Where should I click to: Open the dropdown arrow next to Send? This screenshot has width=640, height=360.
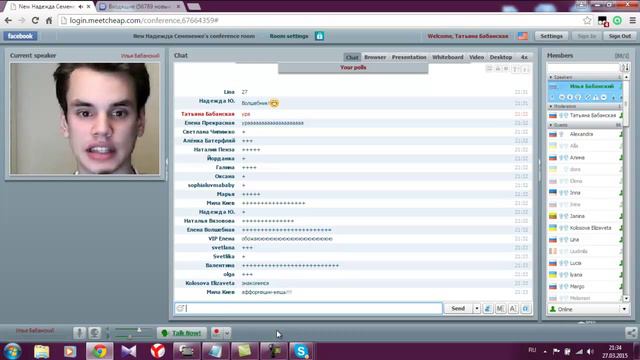coord(476,309)
